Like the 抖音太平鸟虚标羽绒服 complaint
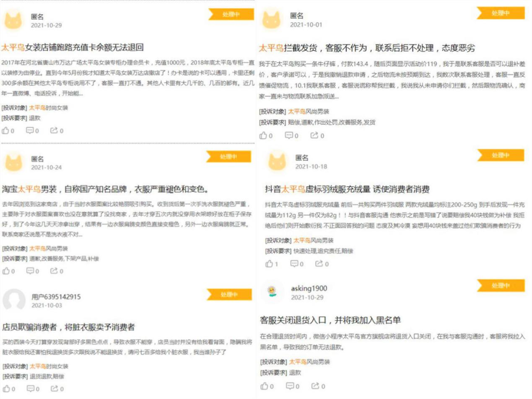Image resolution: width=532 pixels, height=399 pixels. [x=271, y=264]
